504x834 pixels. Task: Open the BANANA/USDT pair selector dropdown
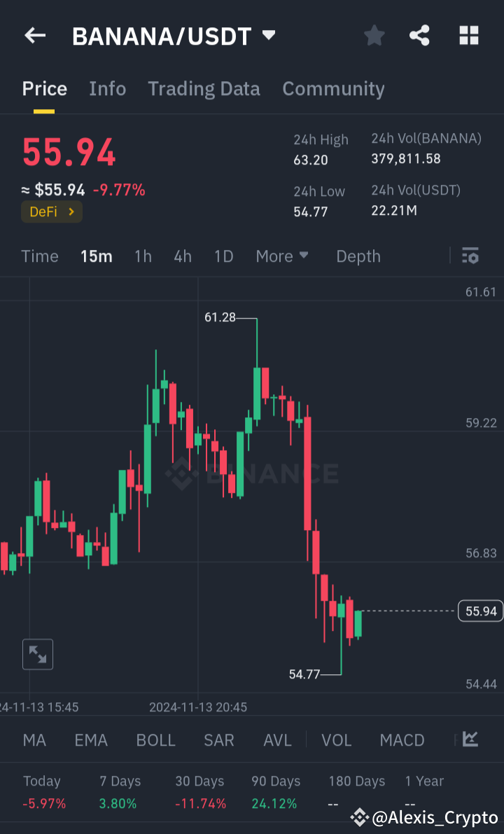174,36
